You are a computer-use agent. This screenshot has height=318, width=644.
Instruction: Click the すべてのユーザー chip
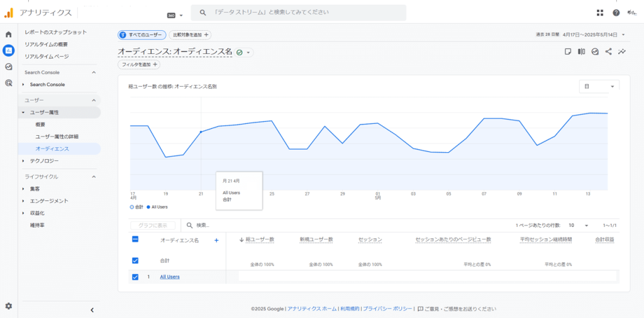pyautogui.click(x=142, y=35)
